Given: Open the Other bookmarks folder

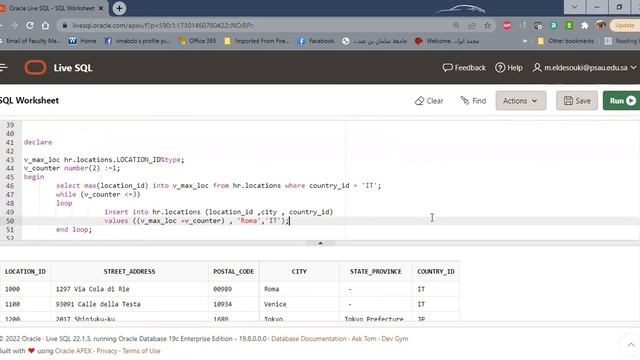Looking at the screenshot, I should [x=566, y=41].
